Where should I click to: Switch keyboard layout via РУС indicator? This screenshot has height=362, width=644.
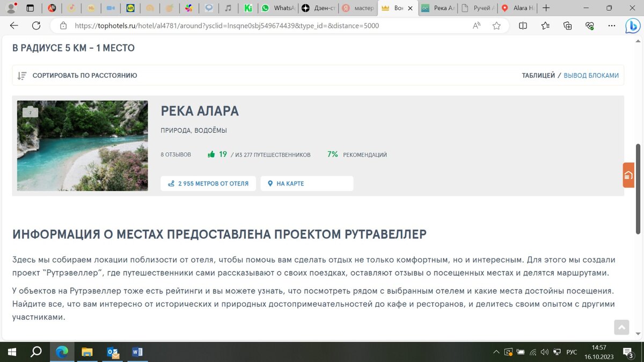[x=571, y=352]
